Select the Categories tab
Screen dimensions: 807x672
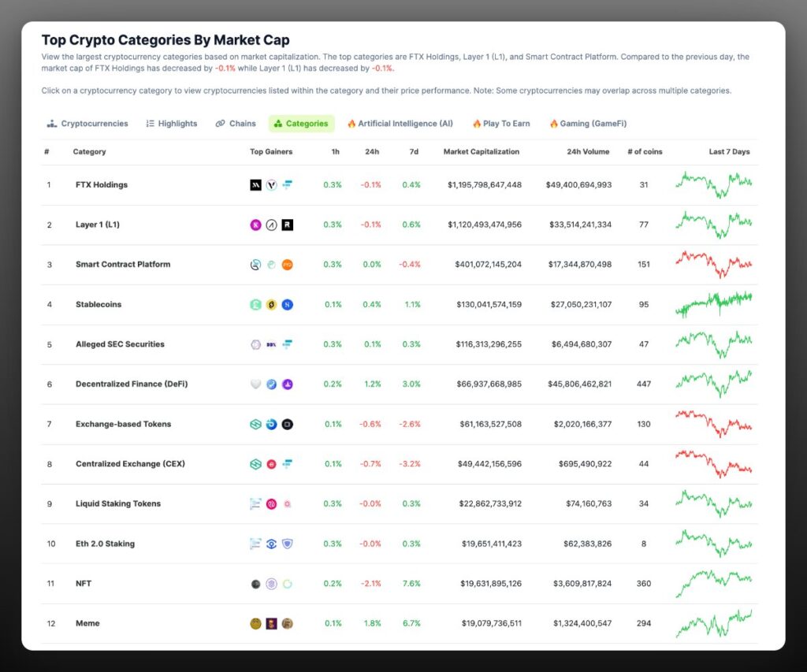click(x=301, y=124)
